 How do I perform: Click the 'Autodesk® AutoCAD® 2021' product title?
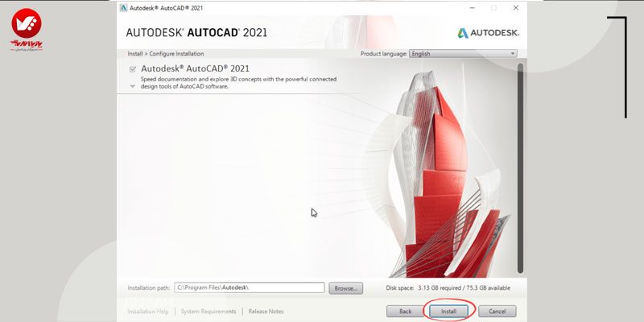[x=195, y=68]
